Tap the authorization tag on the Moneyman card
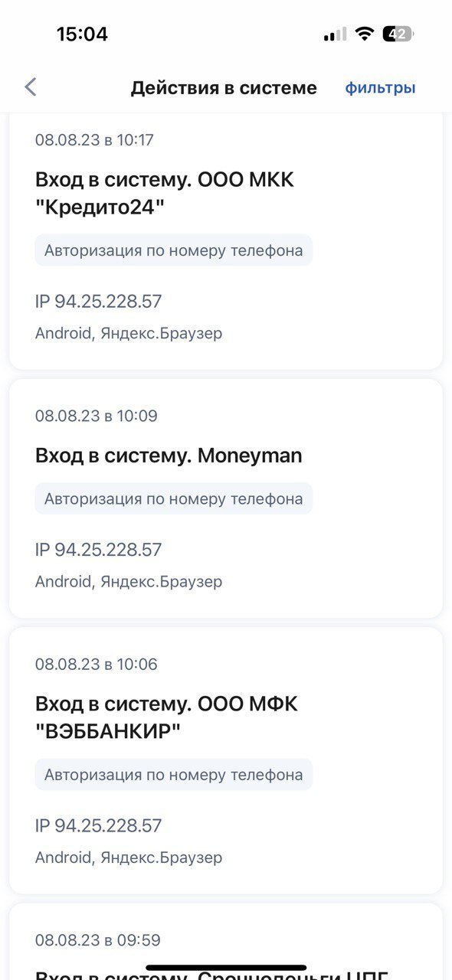This screenshot has width=452, height=980. [x=173, y=498]
